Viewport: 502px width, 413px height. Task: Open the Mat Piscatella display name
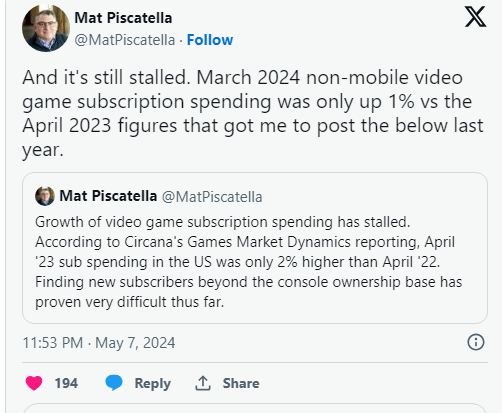[x=123, y=18]
